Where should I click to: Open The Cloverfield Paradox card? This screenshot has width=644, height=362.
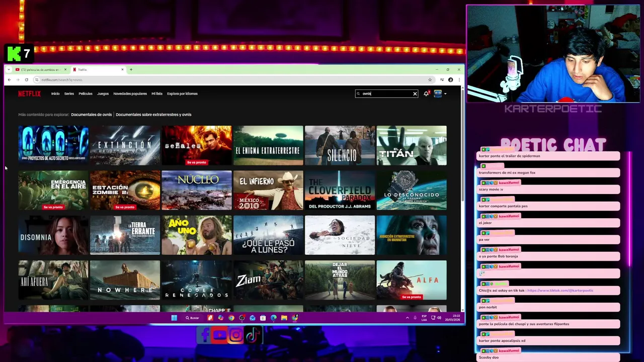click(x=340, y=190)
